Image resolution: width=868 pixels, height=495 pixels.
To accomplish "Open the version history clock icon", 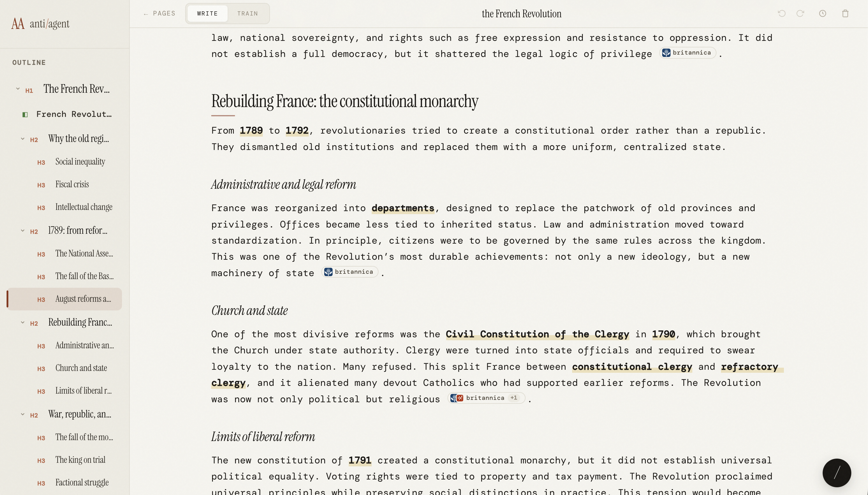I will pyautogui.click(x=822, y=13).
